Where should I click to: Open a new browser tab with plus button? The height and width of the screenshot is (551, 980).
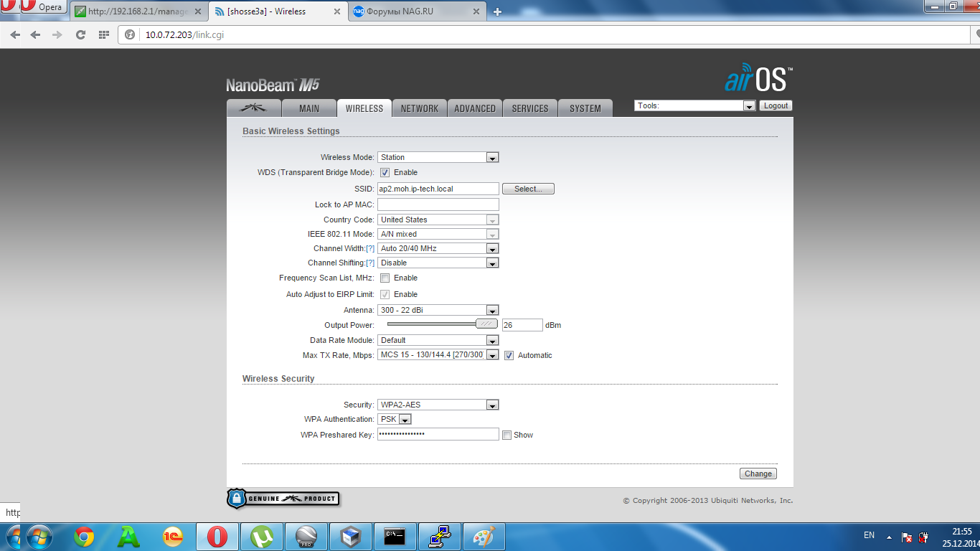497,11
